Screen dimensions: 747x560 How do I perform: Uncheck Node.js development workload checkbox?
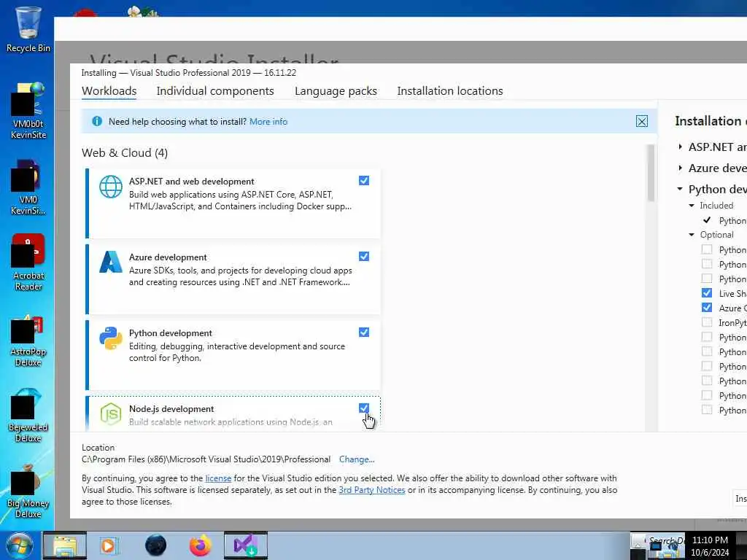tap(364, 408)
